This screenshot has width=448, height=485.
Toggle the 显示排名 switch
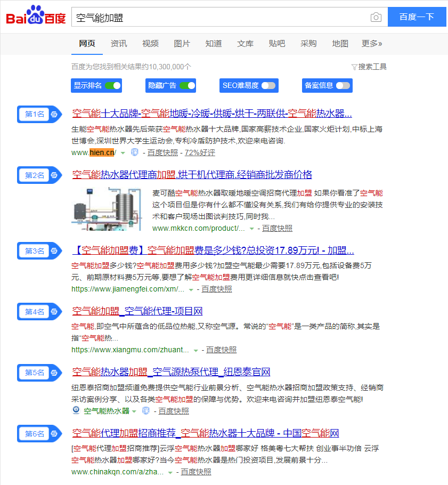click(113, 86)
